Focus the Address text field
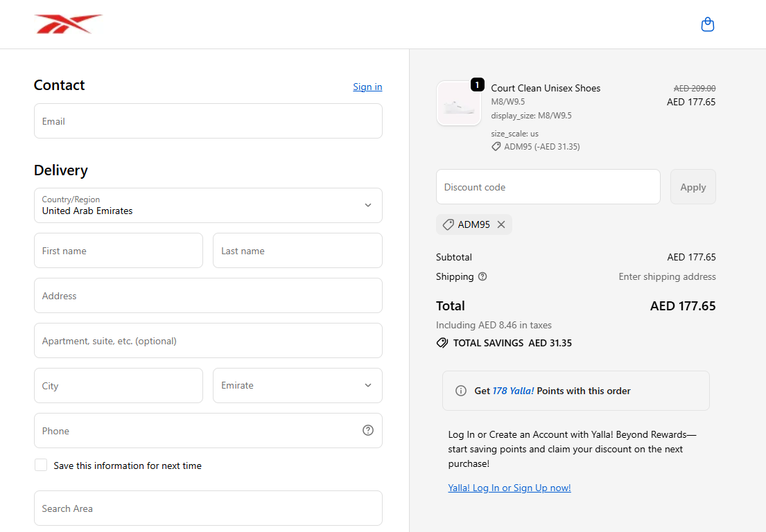This screenshot has height=532, width=766. [208, 296]
